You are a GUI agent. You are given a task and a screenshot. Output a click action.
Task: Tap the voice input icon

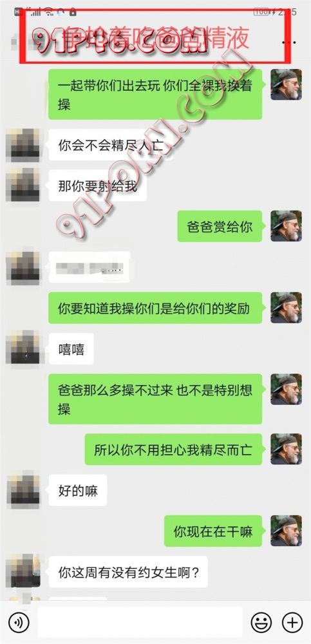[19, 623]
